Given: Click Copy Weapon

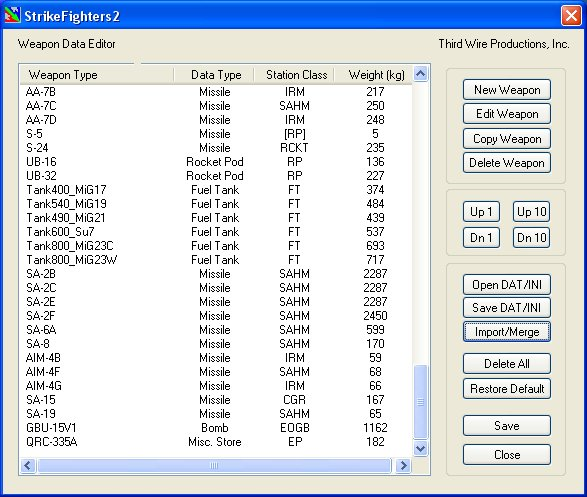Looking at the screenshot, I should point(507,139).
